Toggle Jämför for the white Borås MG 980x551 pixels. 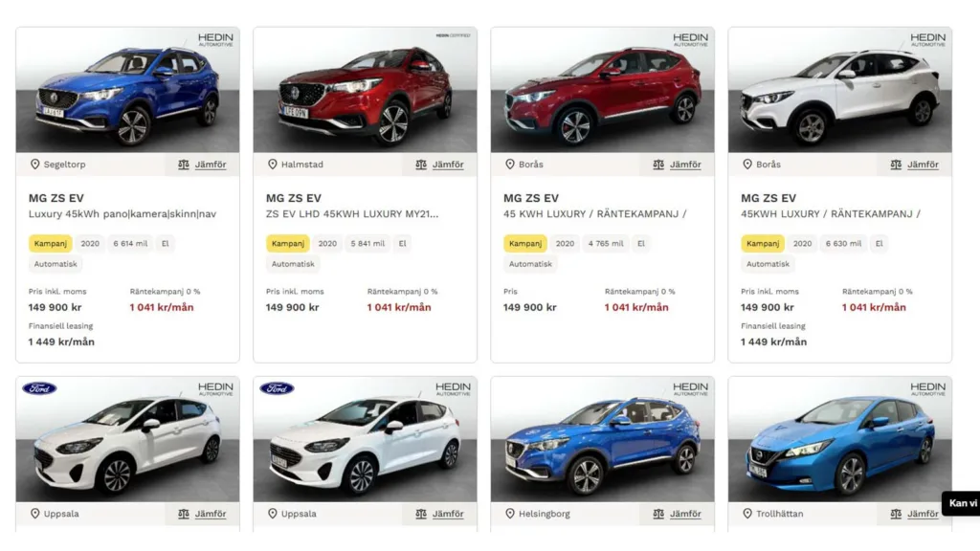point(914,165)
